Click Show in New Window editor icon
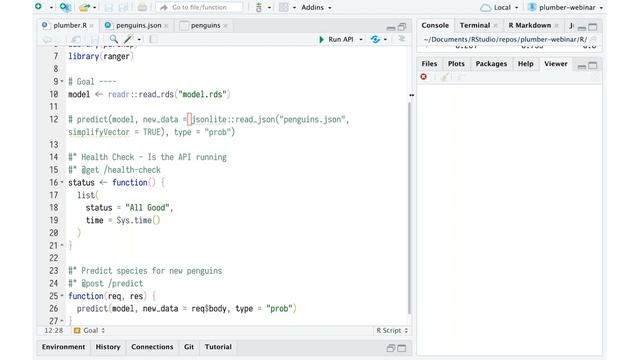Screen dimensions: 640x360 (x=76, y=40)
